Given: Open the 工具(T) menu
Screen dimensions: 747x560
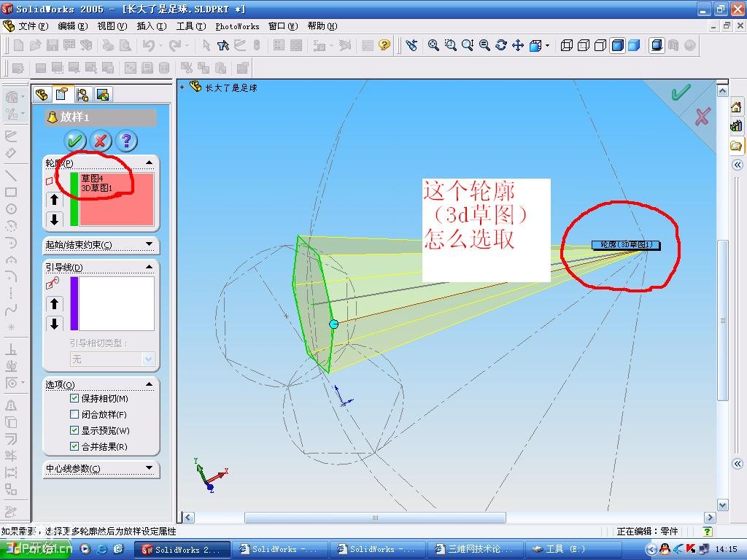Looking at the screenshot, I should [x=191, y=26].
